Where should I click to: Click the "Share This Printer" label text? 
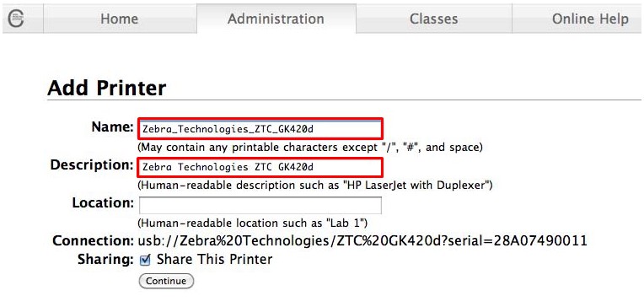[214, 259]
